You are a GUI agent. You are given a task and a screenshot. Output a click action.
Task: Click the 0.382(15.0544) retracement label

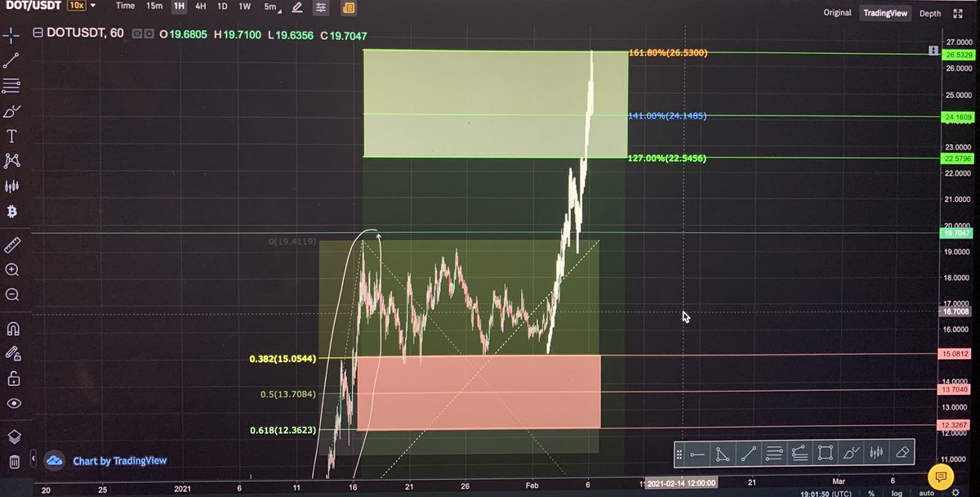(x=283, y=359)
